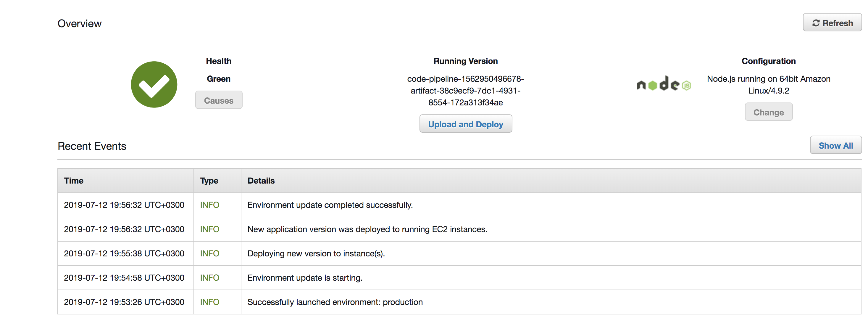Click the INFO tag on deploying new version row
This screenshot has height=331, width=868.
209,253
